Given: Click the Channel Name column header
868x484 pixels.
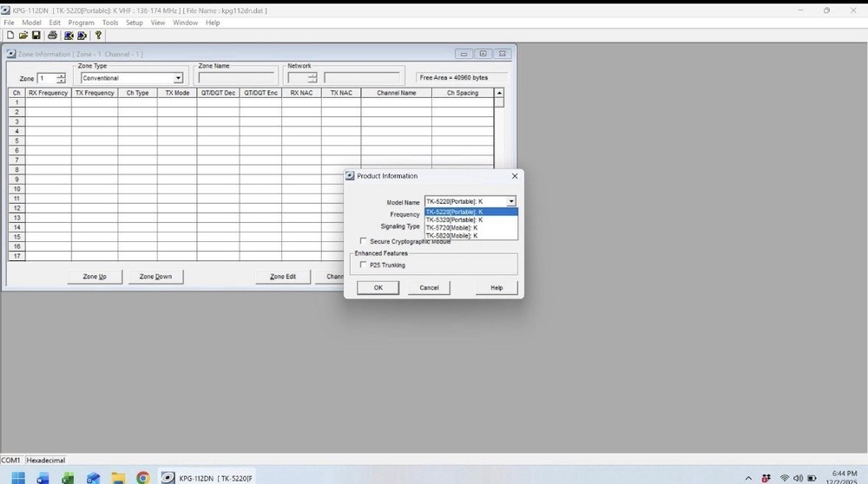Looking at the screenshot, I should click(x=397, y=93).
